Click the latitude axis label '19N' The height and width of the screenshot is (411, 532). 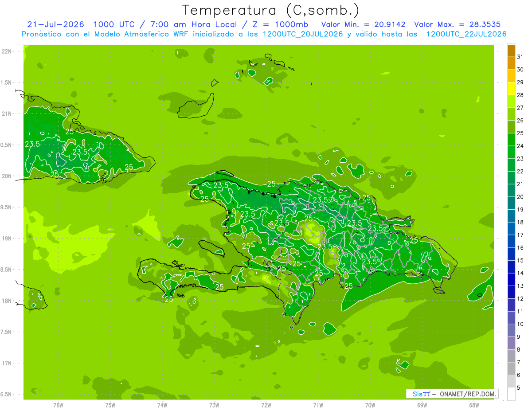(7, 238)
